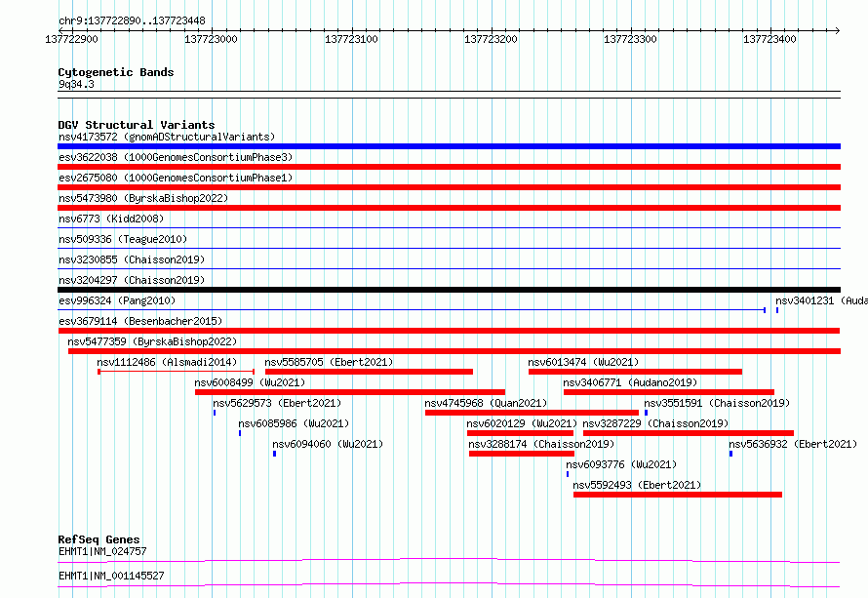Viewport: 868px width, 598px height.
Task: Click the Cytogenetic Bands track title
Action: 116,72
